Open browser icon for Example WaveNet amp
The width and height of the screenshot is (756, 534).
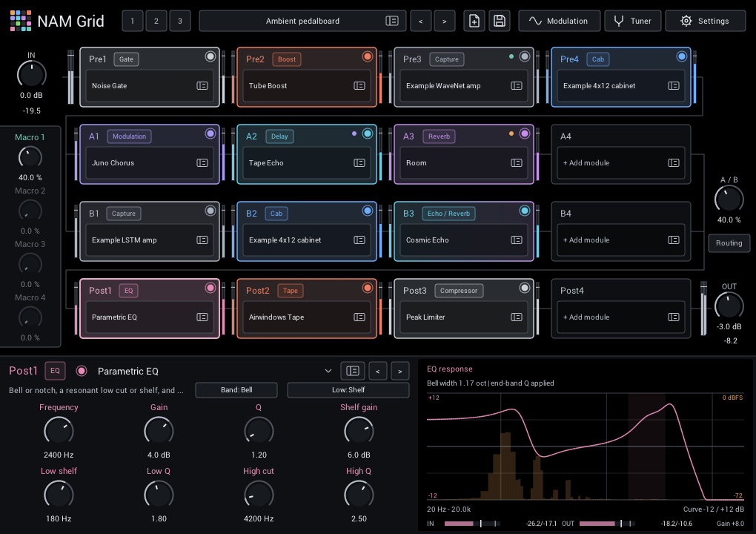pyautogui.click(x=517, y=85)
